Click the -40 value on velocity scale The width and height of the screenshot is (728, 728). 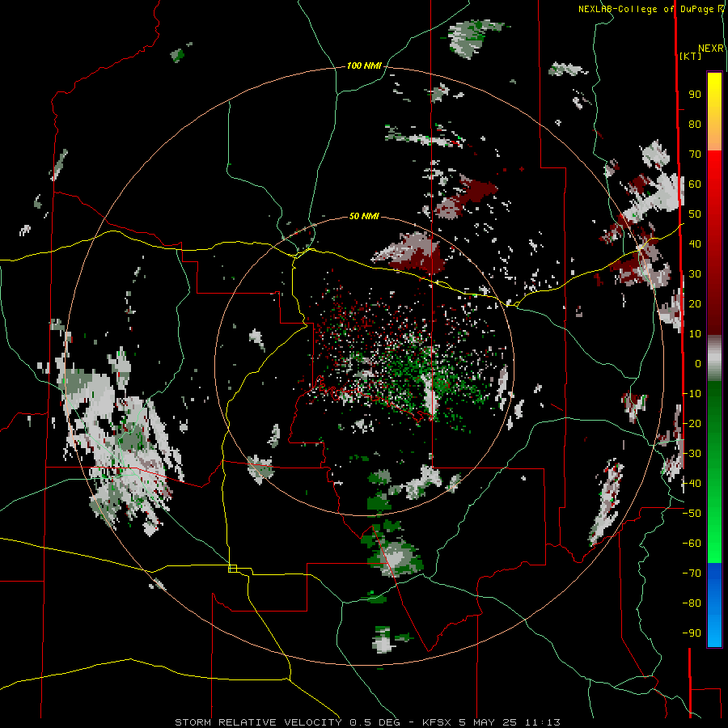coord(692,484)
